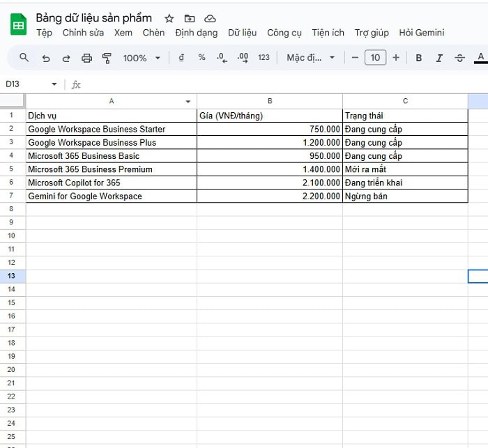Viewport: 488px width, 448px height.
Task: Open the Xem menu
Action: 123,33
